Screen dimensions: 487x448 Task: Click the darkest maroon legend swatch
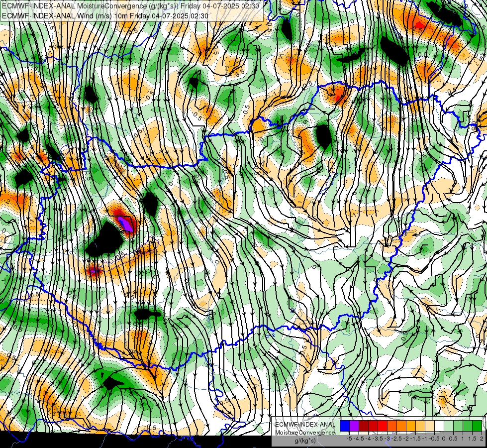tap(364, 426)
